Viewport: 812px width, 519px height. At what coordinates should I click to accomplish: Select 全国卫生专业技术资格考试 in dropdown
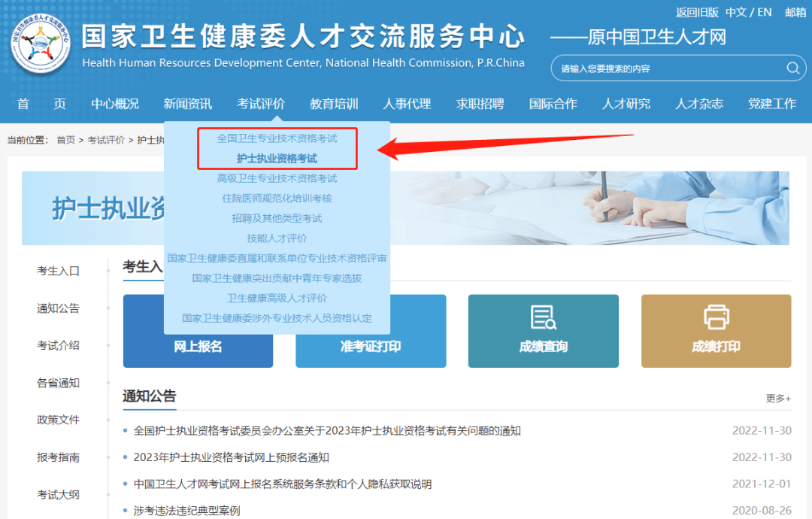coord(277,138)
